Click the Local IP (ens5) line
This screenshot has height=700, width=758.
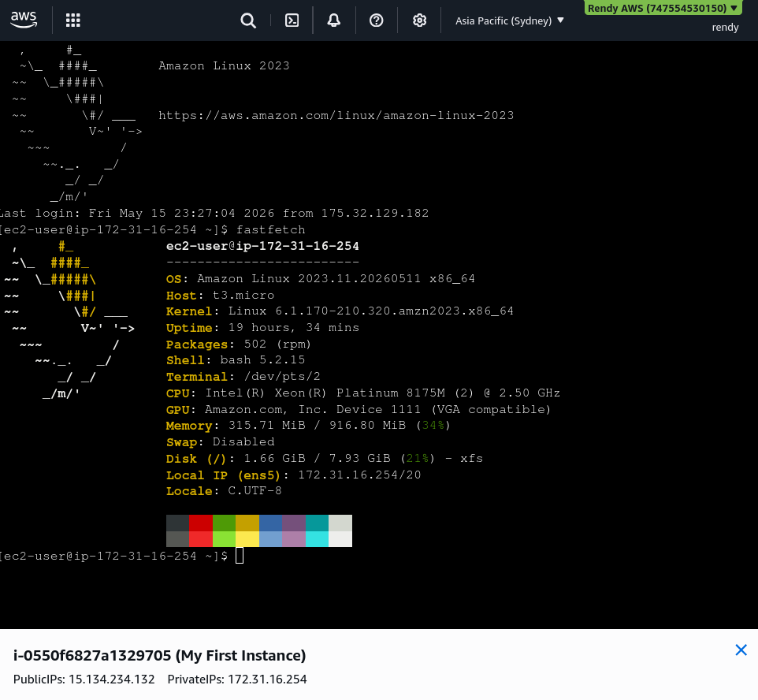[293, 475]
